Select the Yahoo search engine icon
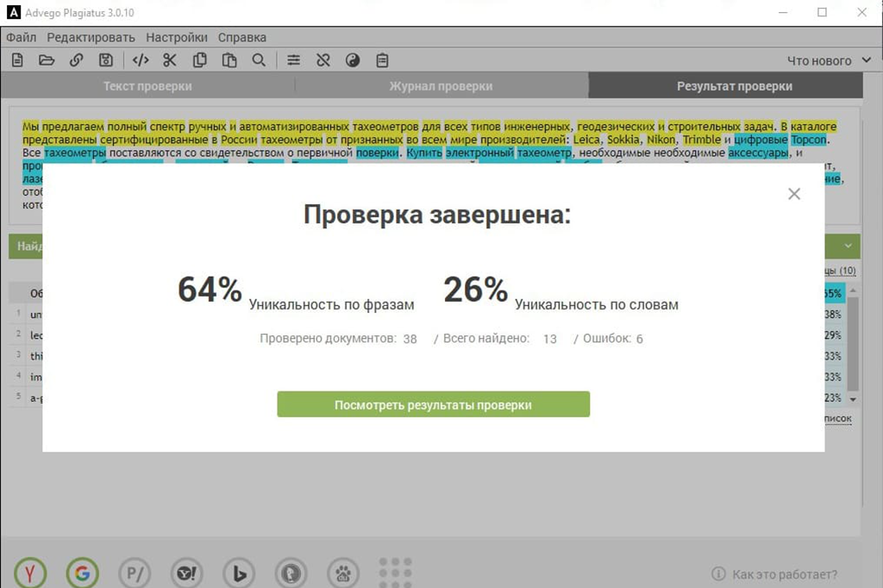 tap(186, 574)
